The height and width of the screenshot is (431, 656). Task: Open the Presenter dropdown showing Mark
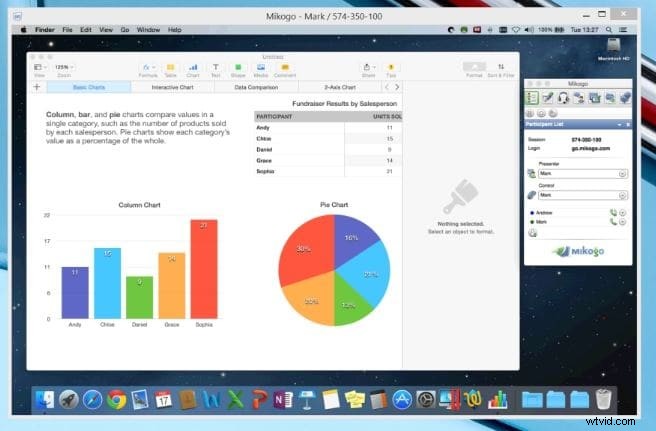coord(583,173)
